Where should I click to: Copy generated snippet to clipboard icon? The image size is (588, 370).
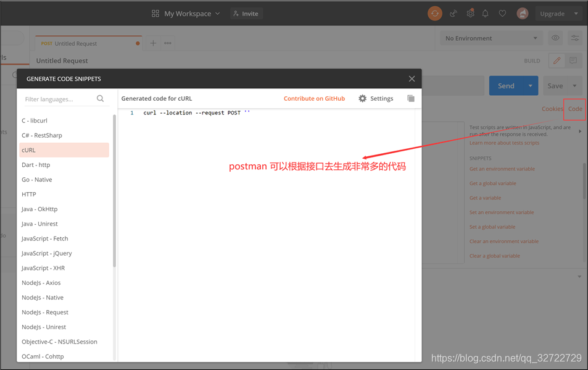tap(411, 98)
